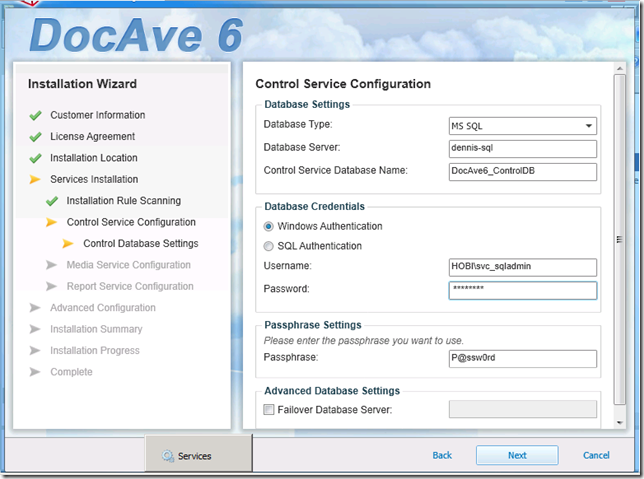The height and width of the screenshot is (479, 644).
Task: Click the orange arrow beside Control Database Settings
Action: tap(68, 244)
